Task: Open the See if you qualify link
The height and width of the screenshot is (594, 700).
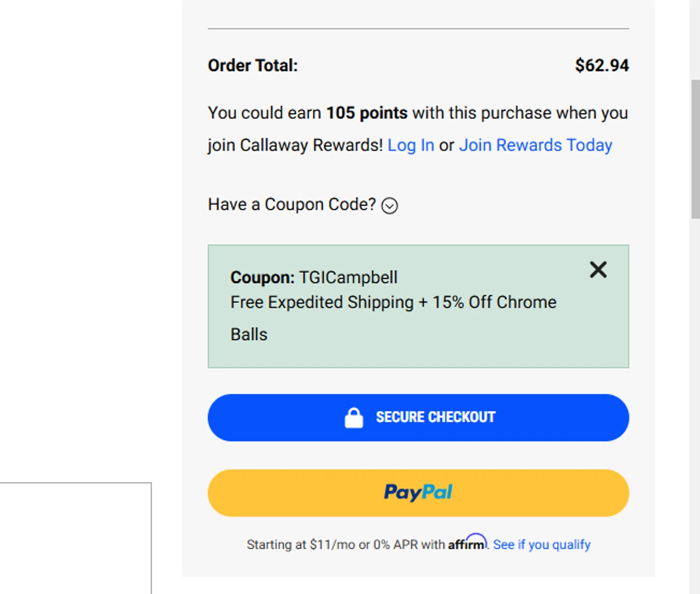Action: click(x=541, y=544)
